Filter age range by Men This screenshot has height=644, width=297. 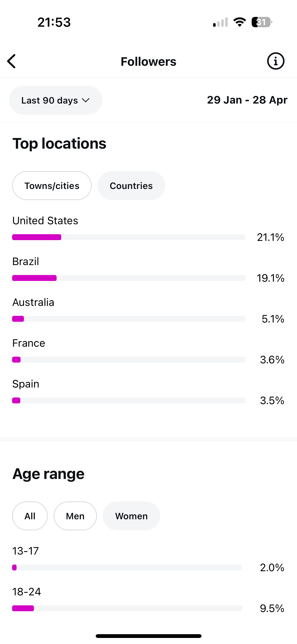(x=75, y=516)
